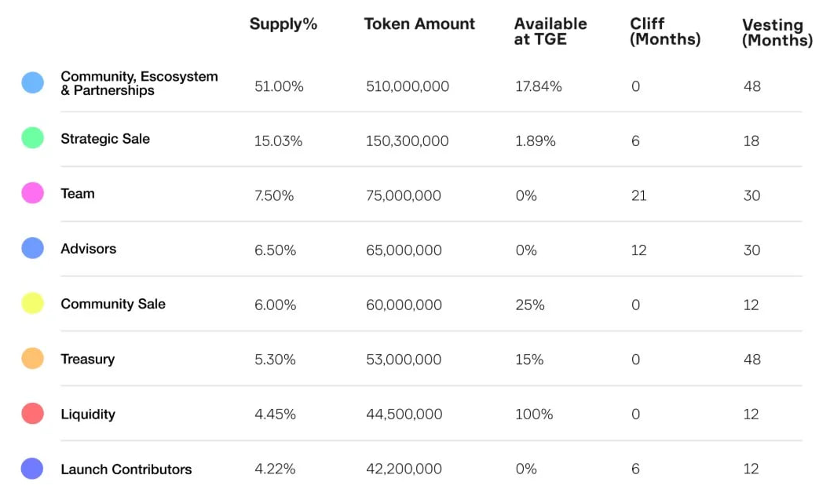Click the light blue Community, Ecosystem & Partnerships dot
This screenshot has width=830, height=504.
(x=32, y=82)
